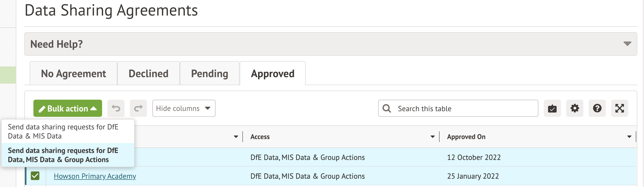The height and width of the screenshot is (187, 644).
Task: Open the Hide columns dropdown
Action: pos(184,108)
